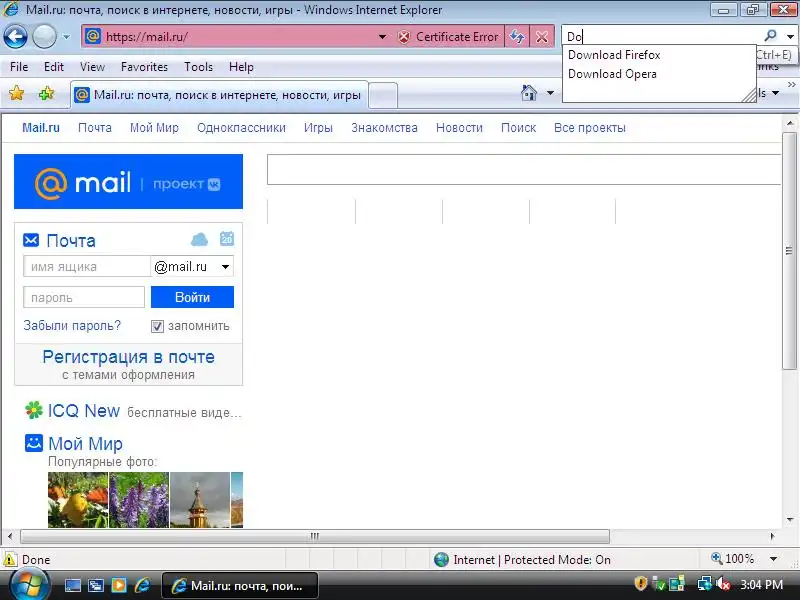Open the church tower photo thumbnail
800x600 pixels.
pos(200,499)
